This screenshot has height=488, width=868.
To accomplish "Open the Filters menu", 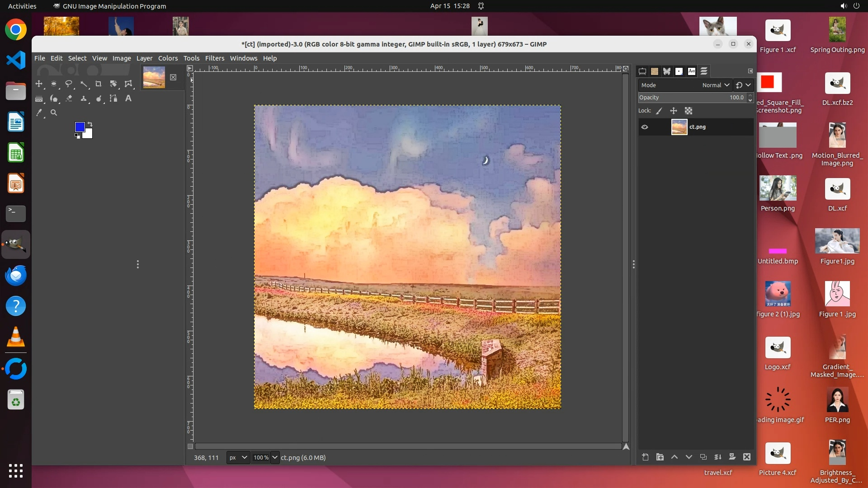I will click(214, 58).
